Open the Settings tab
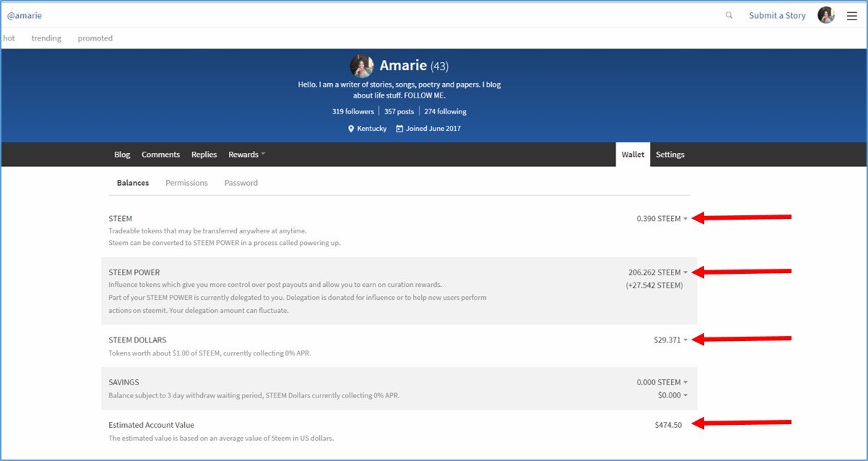Screen dimensions: 868x461 670,155
